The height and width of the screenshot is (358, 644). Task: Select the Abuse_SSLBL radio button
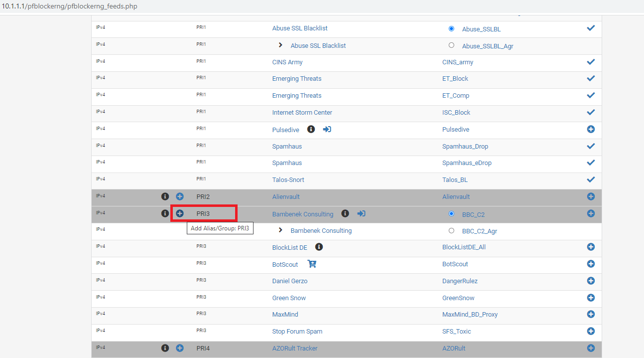coord(451,28)
